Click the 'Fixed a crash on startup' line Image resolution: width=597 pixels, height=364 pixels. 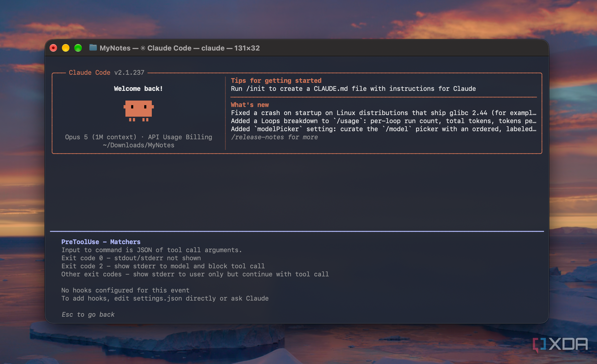click(x=384, y=113)
